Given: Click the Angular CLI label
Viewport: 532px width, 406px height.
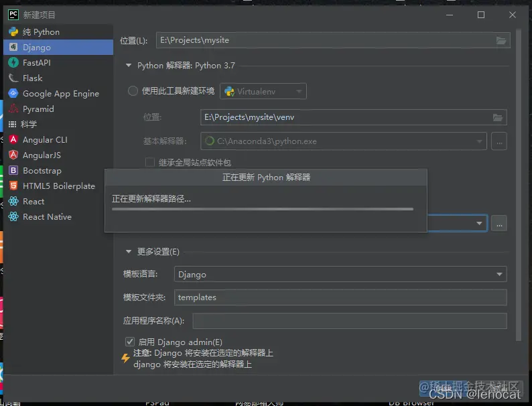Looking at the screenshot, I should pos(45,140).
